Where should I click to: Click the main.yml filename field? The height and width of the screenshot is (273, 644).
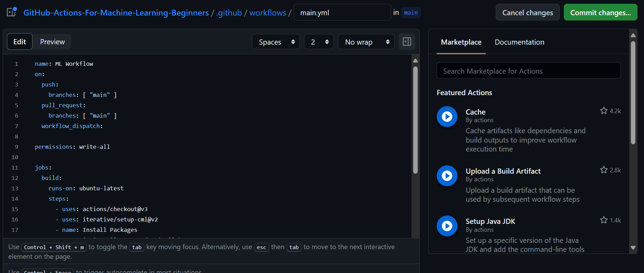point(342,12)
